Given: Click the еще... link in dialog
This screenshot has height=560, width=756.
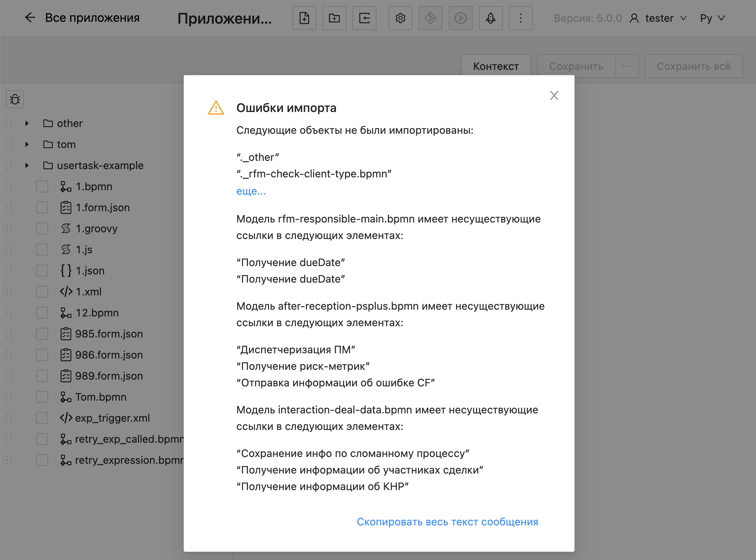Looking at the screenshot, I should point(251,191).
